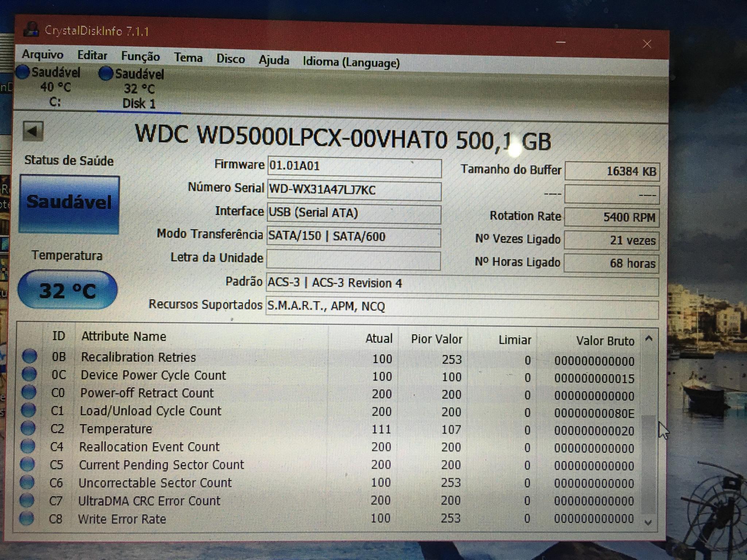Click the Tamanho do Buffer value 16384 KB
The width and height of the screenshot is (747, 560).
click(x=612, y=171)
